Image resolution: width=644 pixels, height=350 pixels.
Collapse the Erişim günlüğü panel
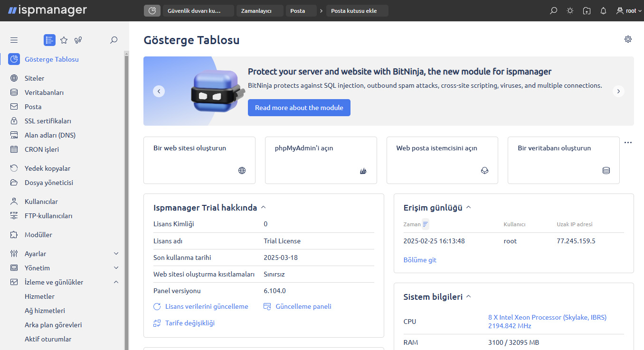[x=468, y=208]
